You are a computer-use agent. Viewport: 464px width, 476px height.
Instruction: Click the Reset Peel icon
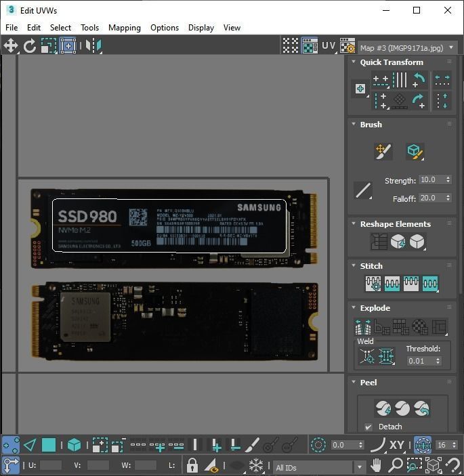(x=421, y=408)
